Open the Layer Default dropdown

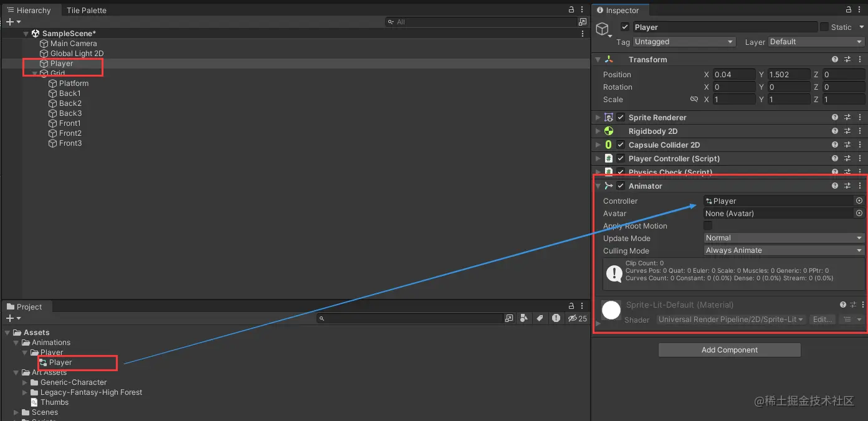816,42
